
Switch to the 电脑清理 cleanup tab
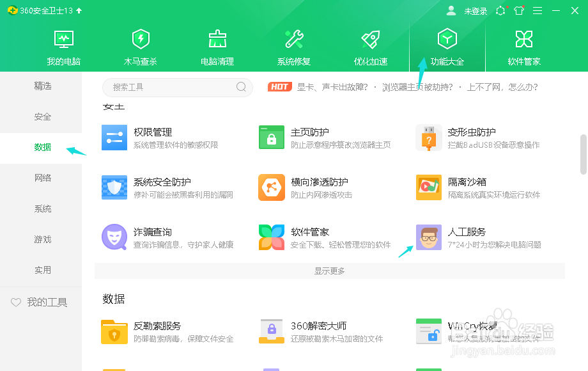217,45
